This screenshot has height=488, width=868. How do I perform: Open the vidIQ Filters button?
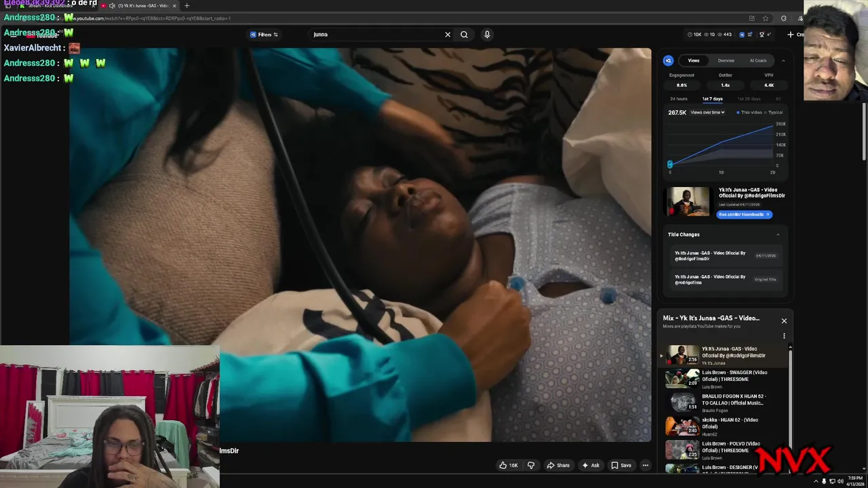[x=264, y=35]
